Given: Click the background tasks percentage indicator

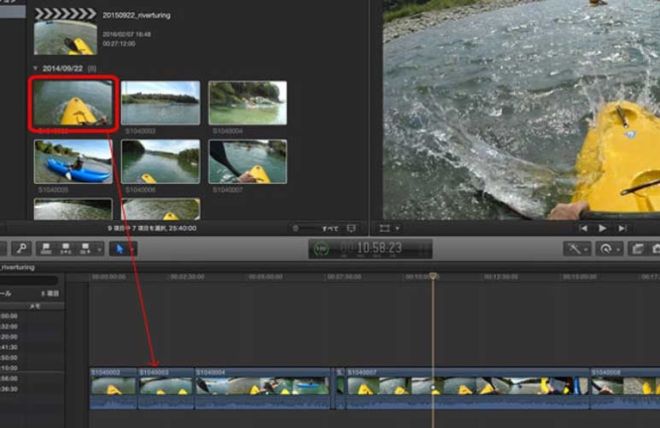Looking at the screenshot, I should (321, 248).
